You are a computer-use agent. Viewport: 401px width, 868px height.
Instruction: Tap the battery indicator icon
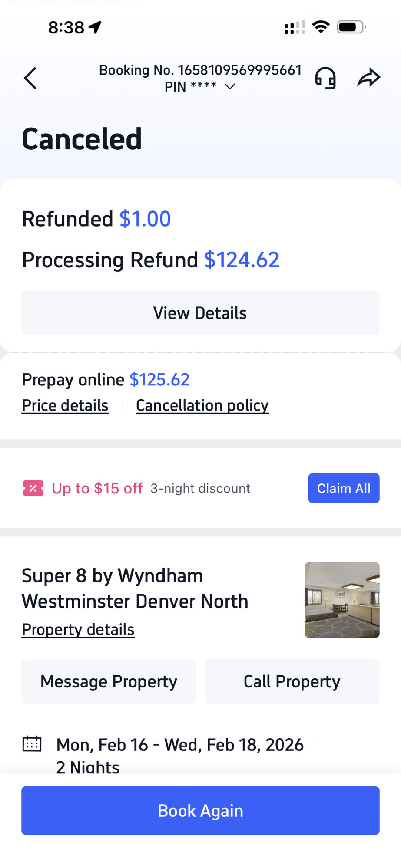click(x=351, y=27)
